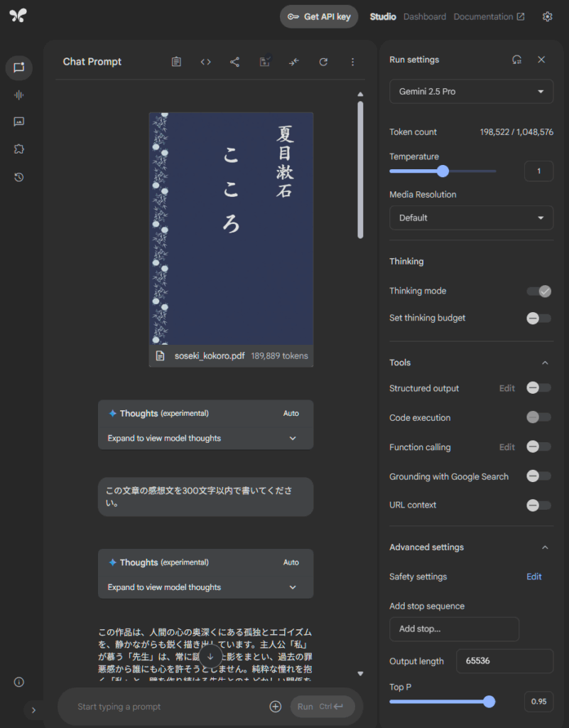The width and height of the screenshot is (569, 728).
Task: Open the Gemini 2.5 Pro model dropdown
Action: pos(471,92)
